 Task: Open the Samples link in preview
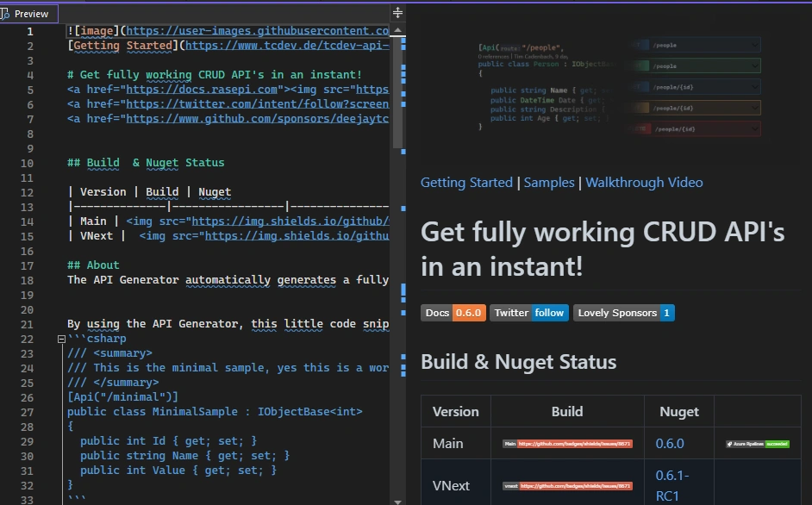pyautogui.click(x=550, y=183)
